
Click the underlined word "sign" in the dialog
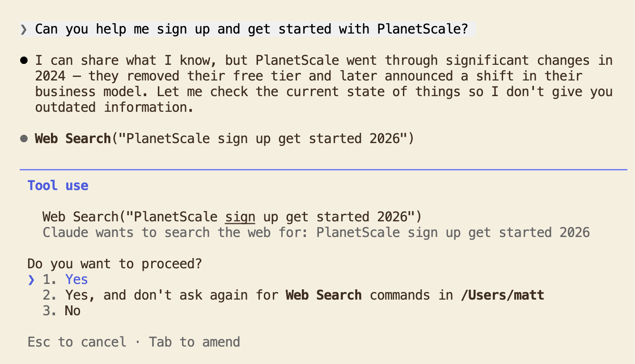coord(240,217)
